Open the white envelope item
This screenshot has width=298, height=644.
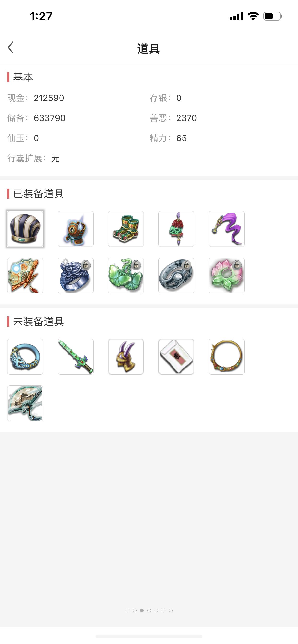point(176,357)
